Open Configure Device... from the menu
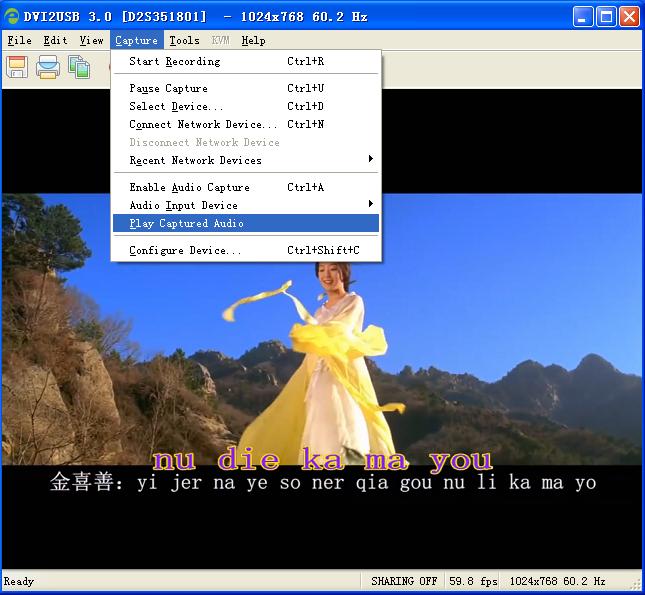This screenshot has height=595, width=645. pyautogui.click(x=185, y=251)
